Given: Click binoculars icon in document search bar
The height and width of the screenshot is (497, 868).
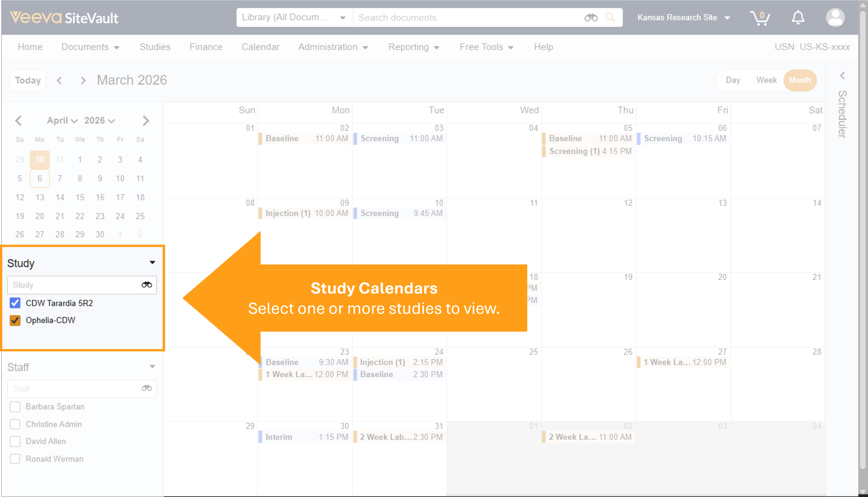Looking at the screenshot, I should [591, 18].
